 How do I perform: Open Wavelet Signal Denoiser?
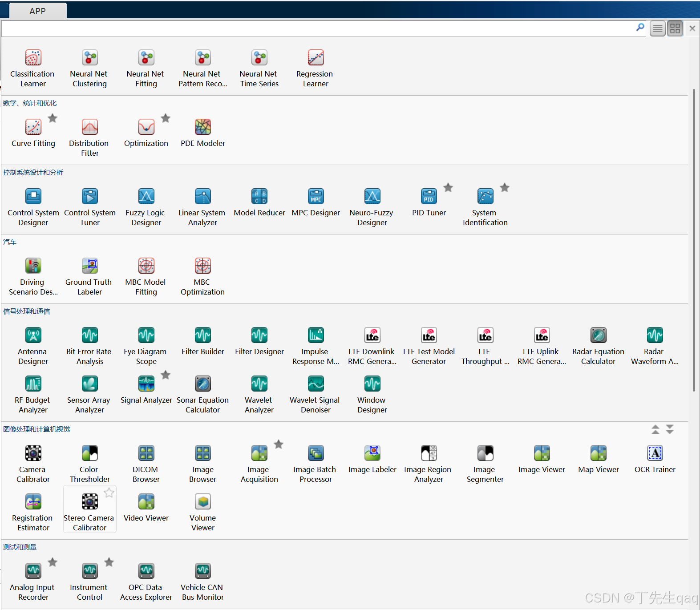pyautogui.click(x=316, y=395)
